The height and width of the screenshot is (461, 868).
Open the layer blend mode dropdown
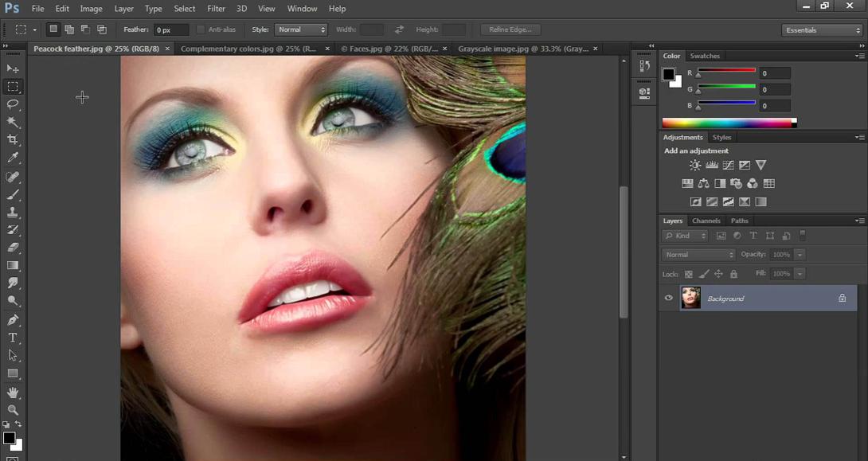click(698, 255)
